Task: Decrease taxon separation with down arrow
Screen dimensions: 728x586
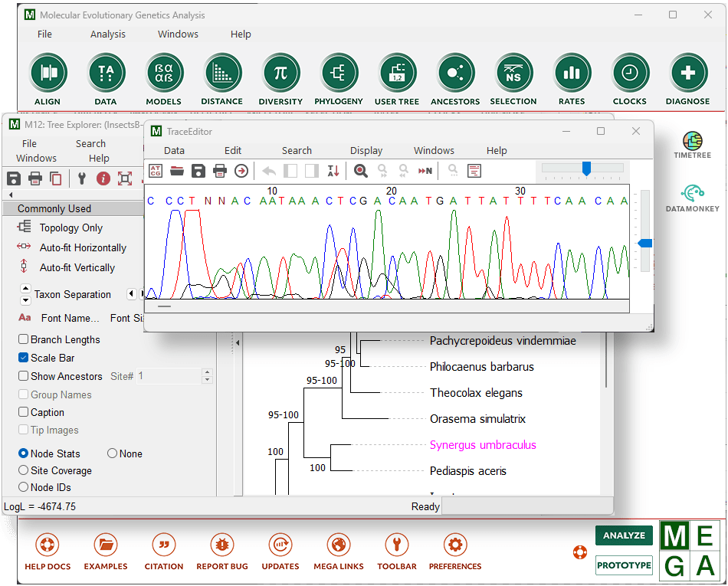Action: point(25,300)
